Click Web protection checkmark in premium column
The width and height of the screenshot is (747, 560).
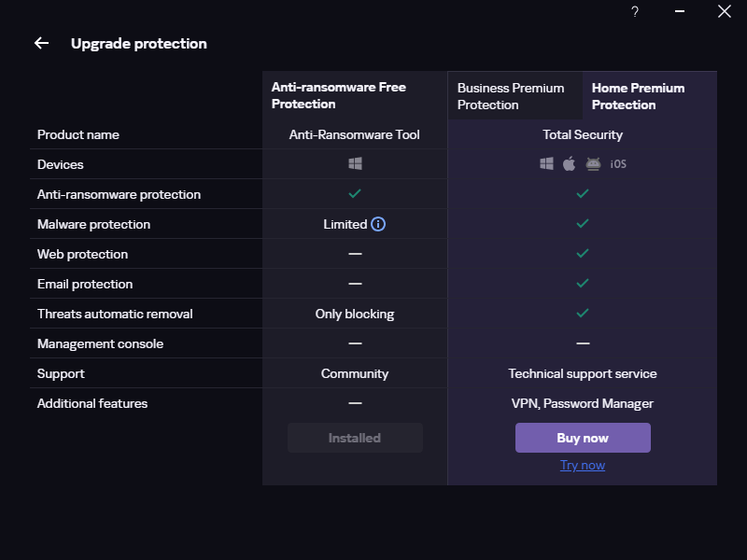coord(583,254)
